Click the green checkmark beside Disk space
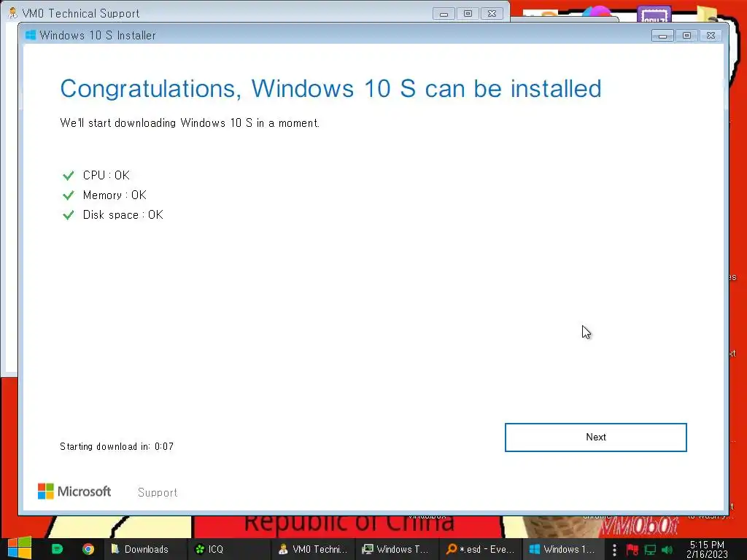The width and height of the screenshot is (747, 560). coord(69,215)
